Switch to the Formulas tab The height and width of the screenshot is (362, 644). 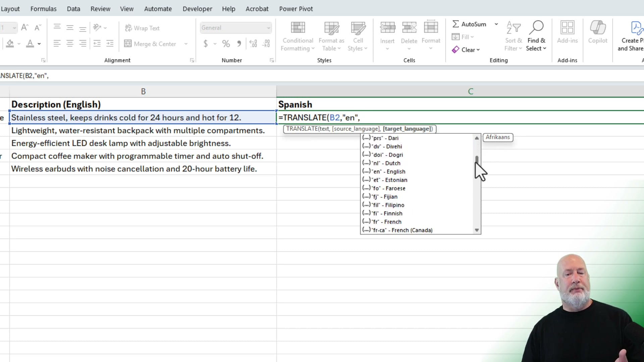point(43,9)
